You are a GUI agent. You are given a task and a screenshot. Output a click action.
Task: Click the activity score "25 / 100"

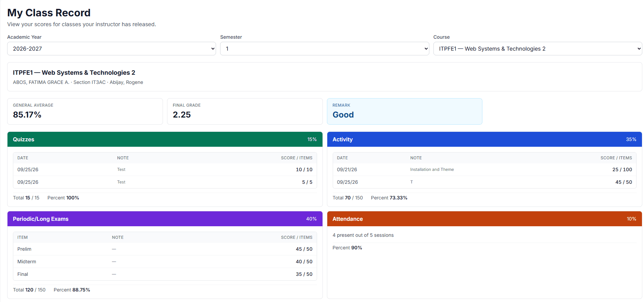(622, 170)
